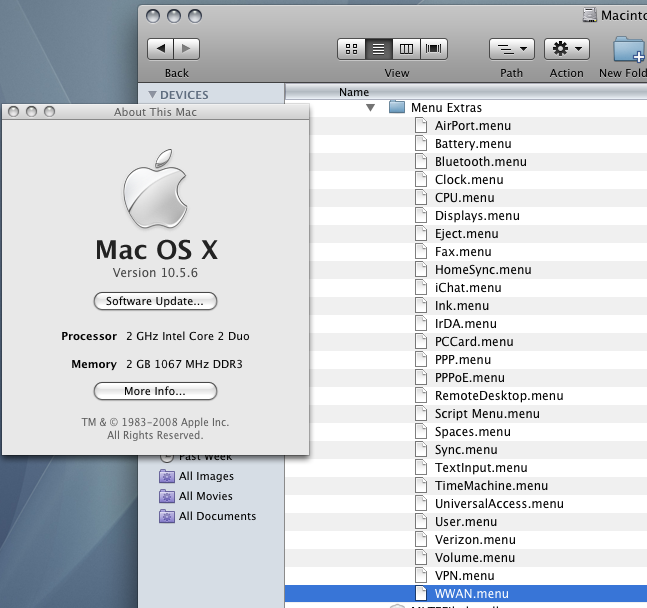Sort the list by Name column header
Screen dimensions: 647x608
tap(354, 92)
